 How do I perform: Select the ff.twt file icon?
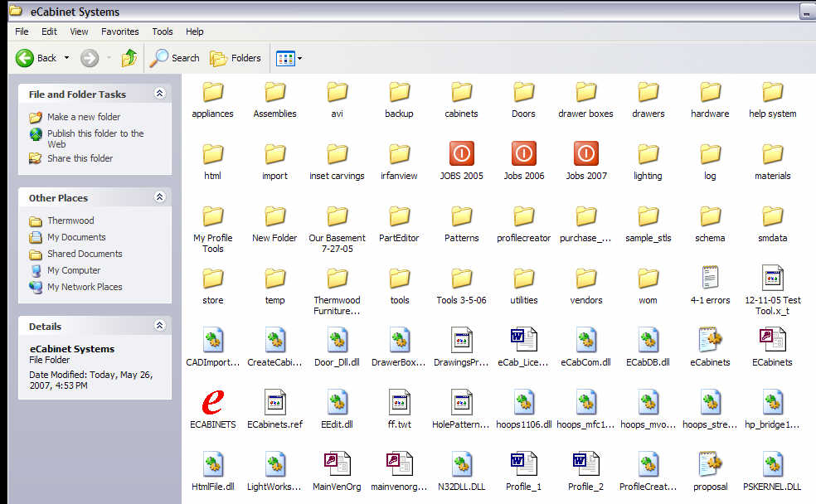[x=399, y=402]
